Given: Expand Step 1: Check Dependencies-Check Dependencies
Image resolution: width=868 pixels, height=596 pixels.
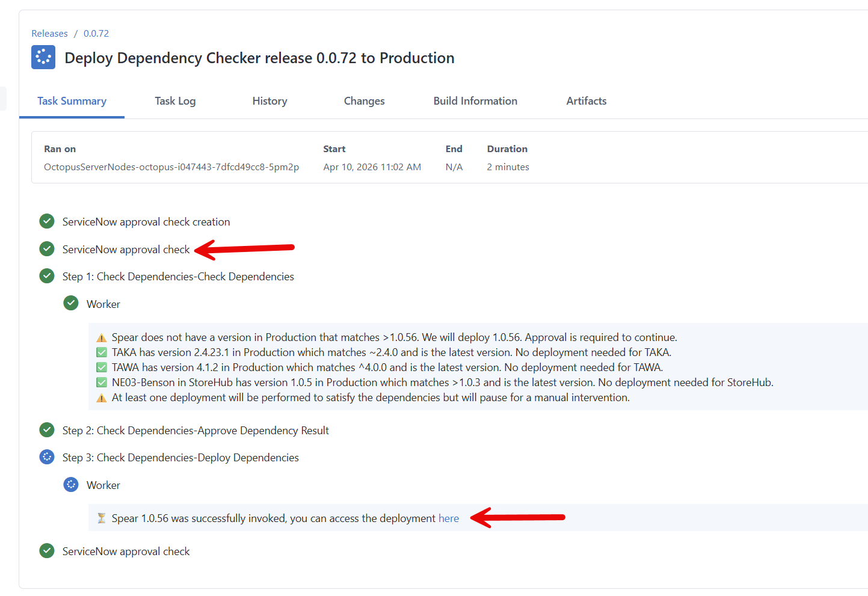Looking at the screenshot, I should point(178,277).
